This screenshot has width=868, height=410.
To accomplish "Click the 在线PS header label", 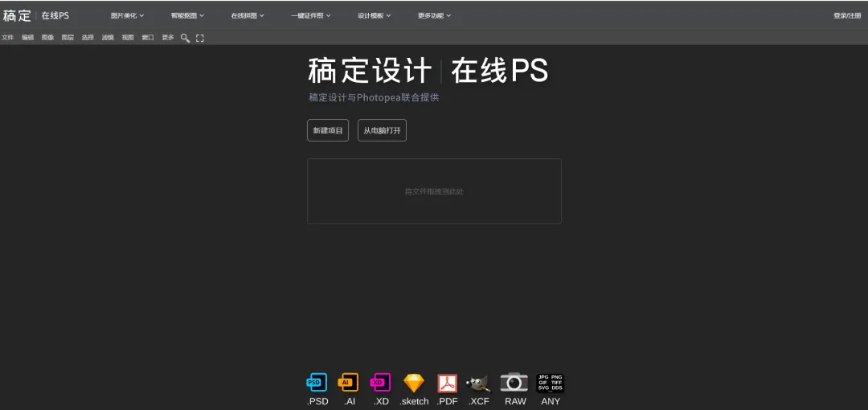I will coord(55,15).
